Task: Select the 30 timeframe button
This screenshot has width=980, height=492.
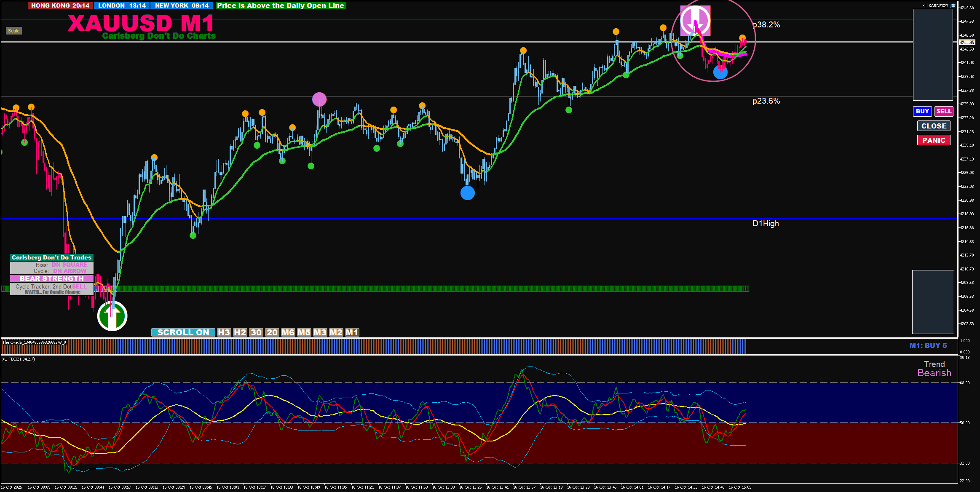Action: coord(256,332)
